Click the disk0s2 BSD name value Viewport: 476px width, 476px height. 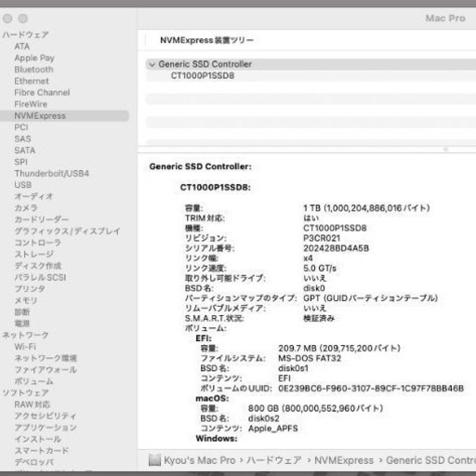[264, 418]
